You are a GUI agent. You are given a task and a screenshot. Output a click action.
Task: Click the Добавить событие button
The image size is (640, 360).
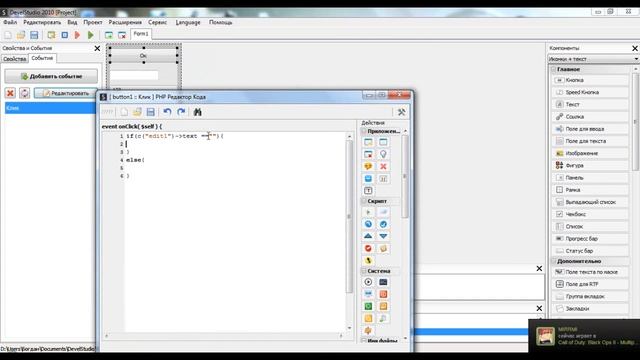click(51, 76)
